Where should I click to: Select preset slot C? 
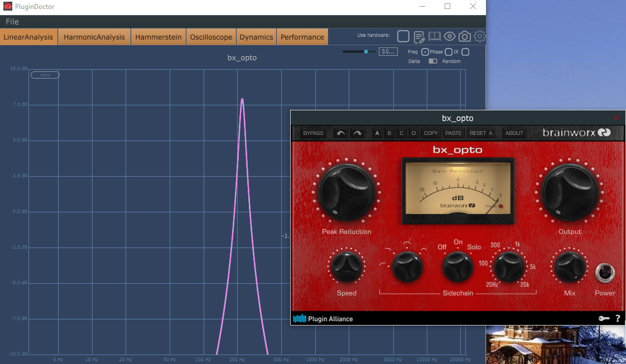tap(402, 133)
